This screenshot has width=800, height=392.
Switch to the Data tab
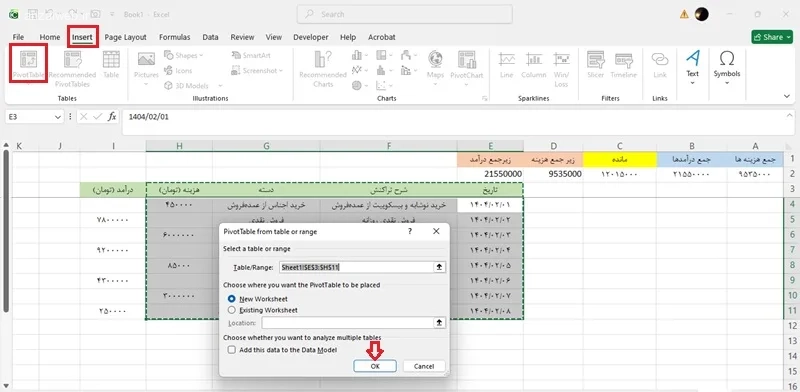click(210, 37)
